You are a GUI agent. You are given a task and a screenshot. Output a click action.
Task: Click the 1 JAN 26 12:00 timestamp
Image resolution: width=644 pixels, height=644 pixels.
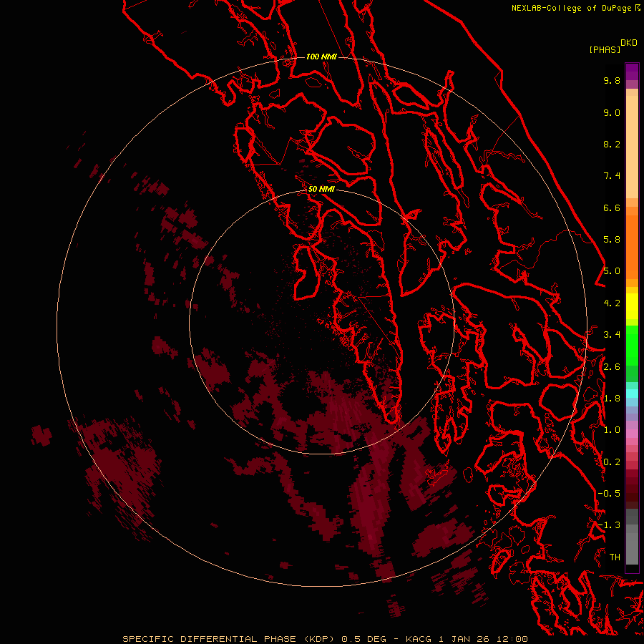484,639
